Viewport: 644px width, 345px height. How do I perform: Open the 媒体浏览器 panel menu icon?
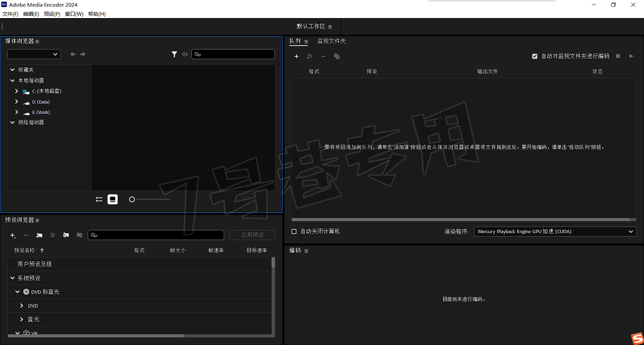pyautogui.click(x=37, y=41)
